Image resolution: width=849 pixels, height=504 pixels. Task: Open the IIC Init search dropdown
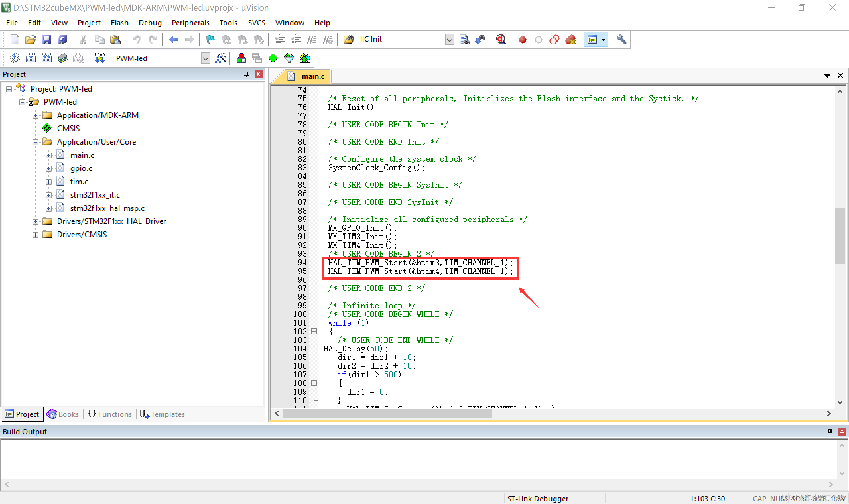pos(449,40)
